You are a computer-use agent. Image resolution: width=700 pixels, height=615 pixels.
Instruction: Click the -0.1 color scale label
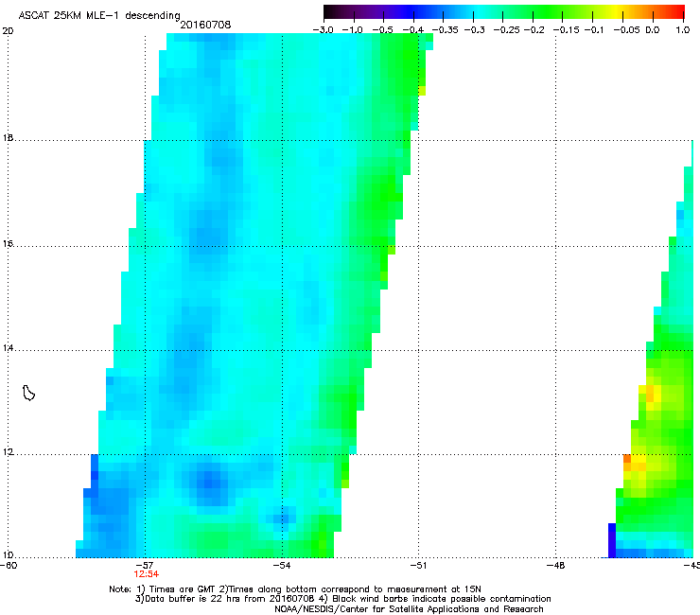(594, 30)
